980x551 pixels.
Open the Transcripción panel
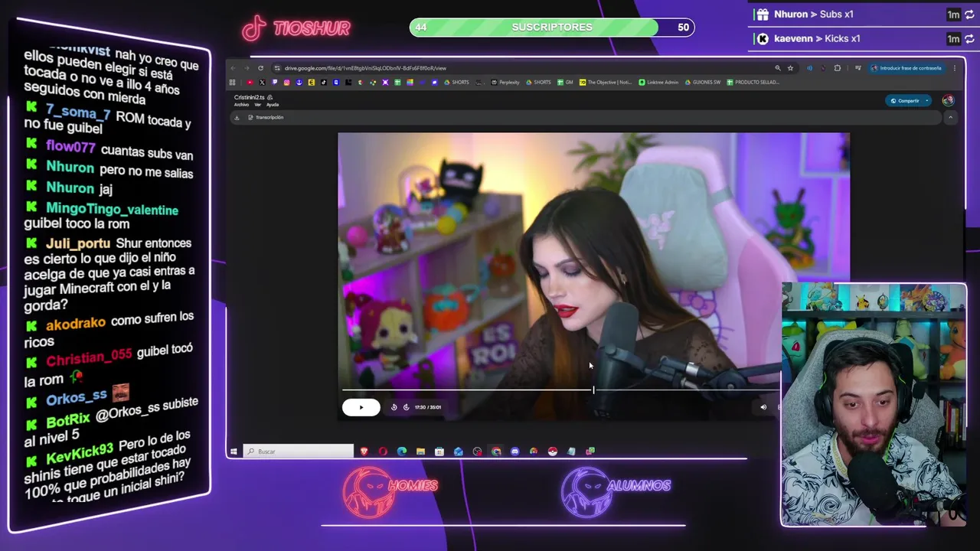tap(266, 117)
